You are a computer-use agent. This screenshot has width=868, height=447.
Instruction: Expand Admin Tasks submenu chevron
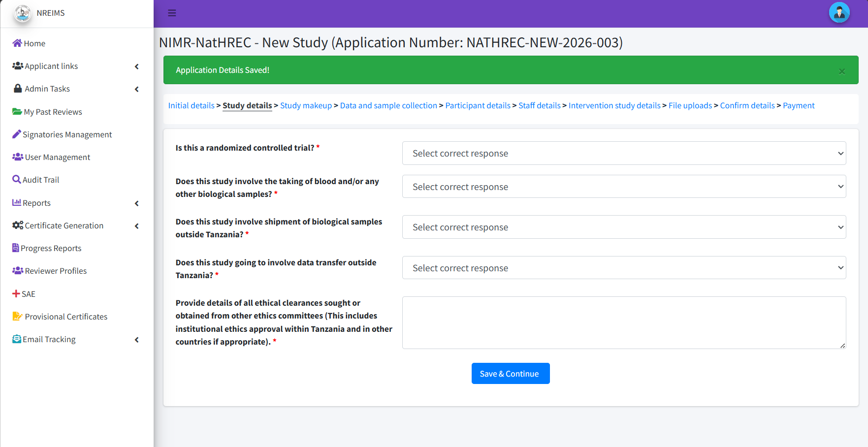coord(137,89)
